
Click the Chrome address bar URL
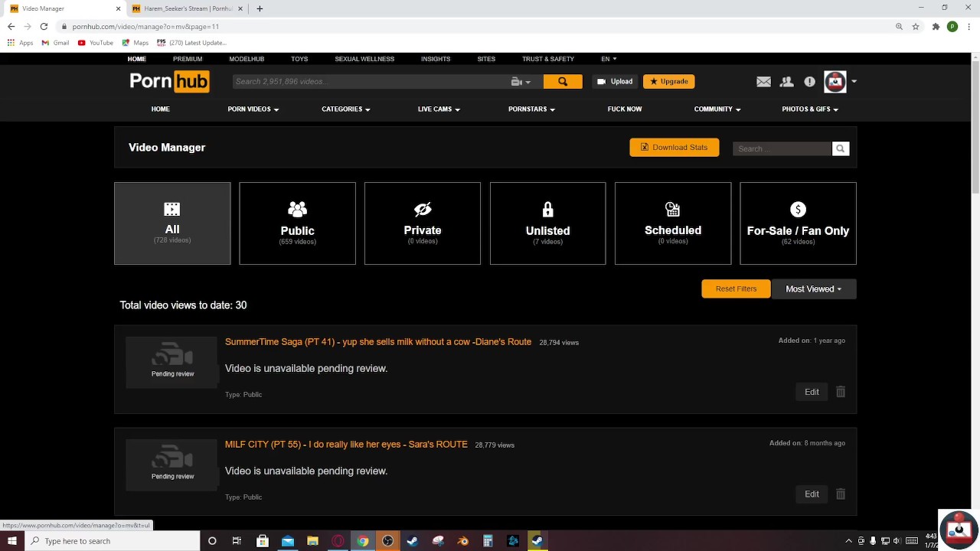145,26
